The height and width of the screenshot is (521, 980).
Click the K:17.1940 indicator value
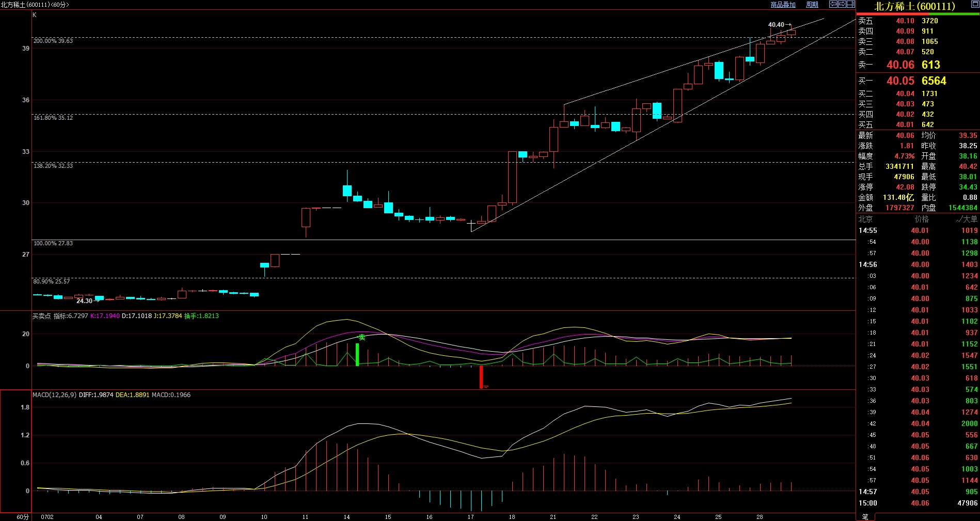[105, 316]
